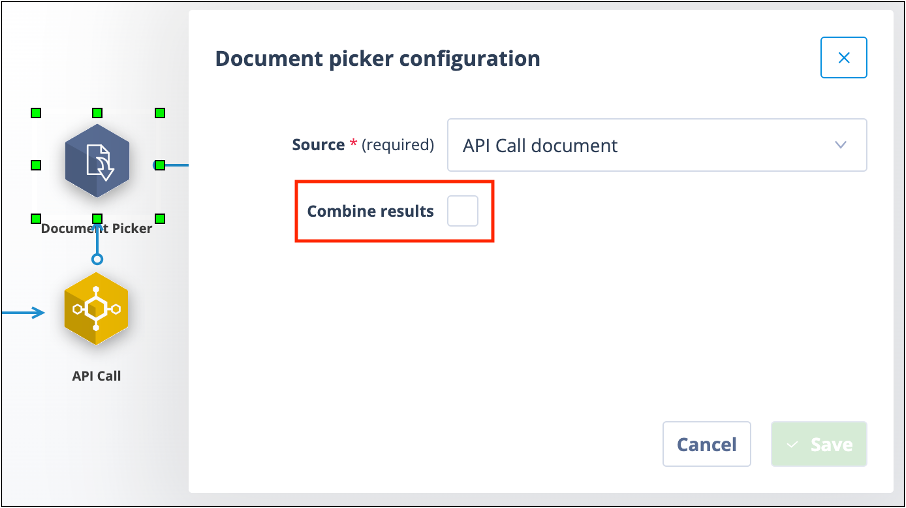This screenshot has width=906, height=508.
Task: Expand the Source chevron arrow
Action: 840,145
